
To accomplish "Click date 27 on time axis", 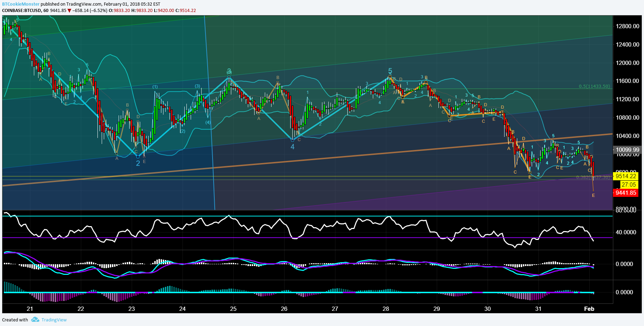I will 335,309.
